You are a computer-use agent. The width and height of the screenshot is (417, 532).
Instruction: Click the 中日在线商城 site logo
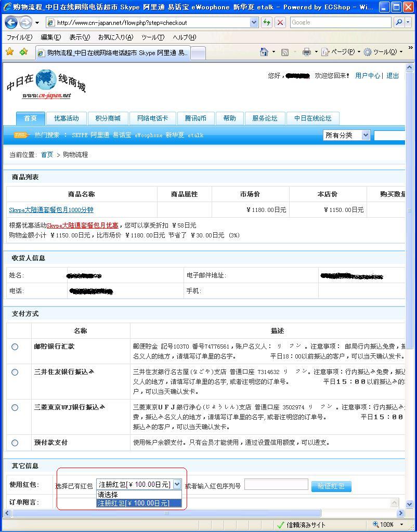pyautogui.click(x=46, y=85)
